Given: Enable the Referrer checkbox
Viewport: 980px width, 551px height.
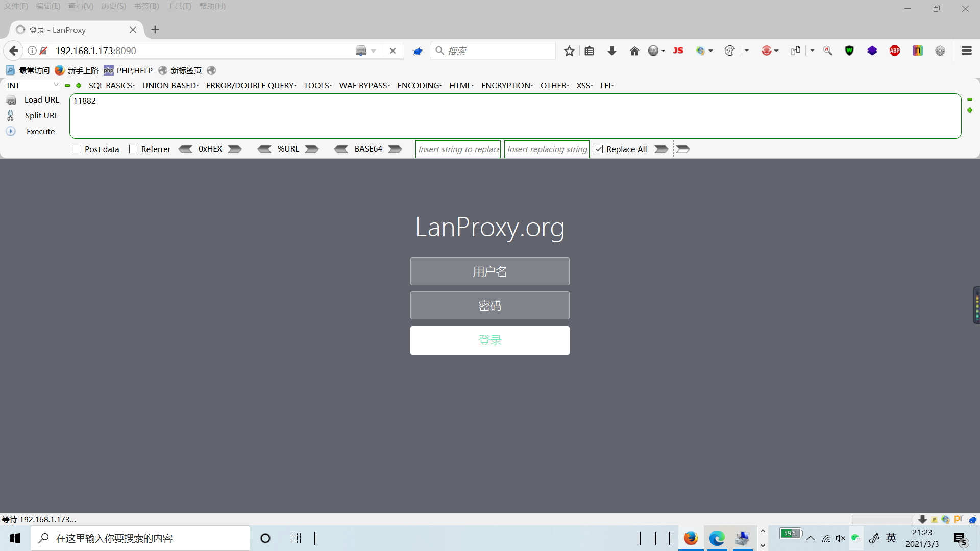Looking at the screenshot, I should pyautogui.click(x=133, y=149).
